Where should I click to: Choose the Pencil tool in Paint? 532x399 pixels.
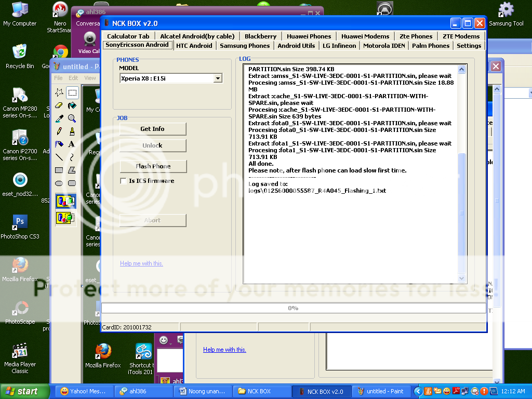59,131
